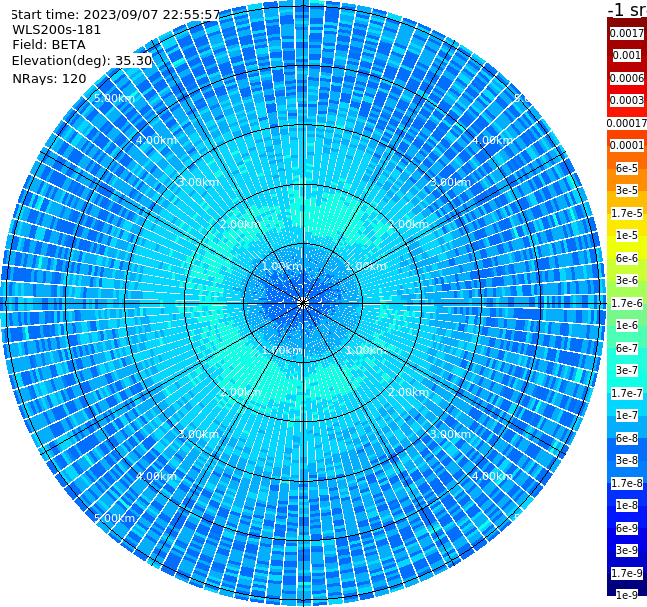Select the 1.7e-6 colorbar label
Viewport: 647px width, 607px height.
[x=627, y=303]
